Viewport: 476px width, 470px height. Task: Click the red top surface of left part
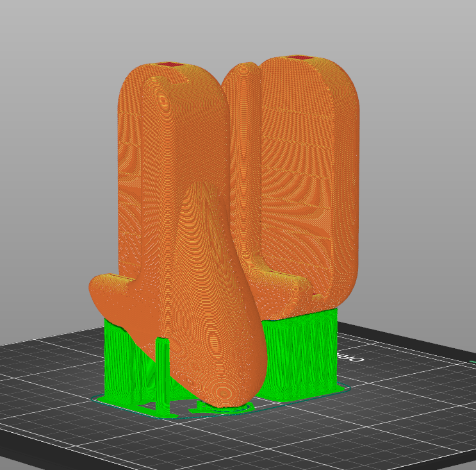pyautogui.click(x=169, y=64)
